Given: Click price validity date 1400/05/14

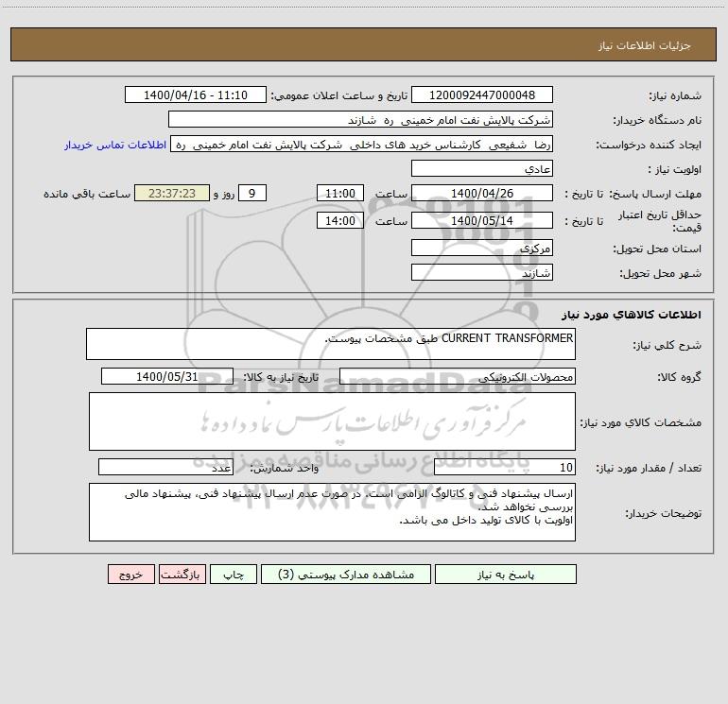Looking at the screenshot, I should [x=482, y=220].
